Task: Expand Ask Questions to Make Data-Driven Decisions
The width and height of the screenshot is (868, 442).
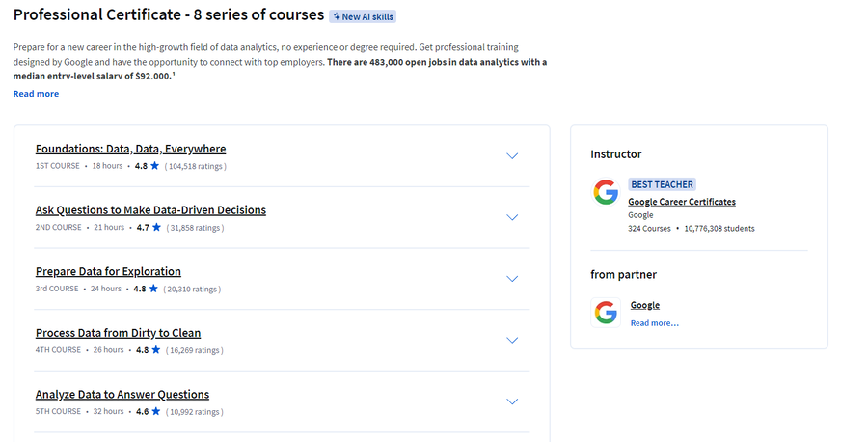Action: point(512,218)
